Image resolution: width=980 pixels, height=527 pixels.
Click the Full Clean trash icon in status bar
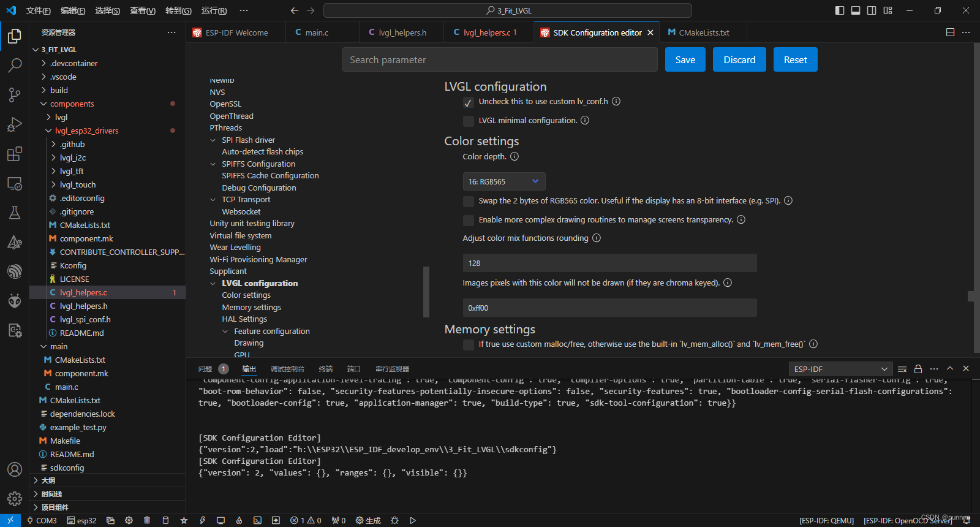[x=147, y=520]
